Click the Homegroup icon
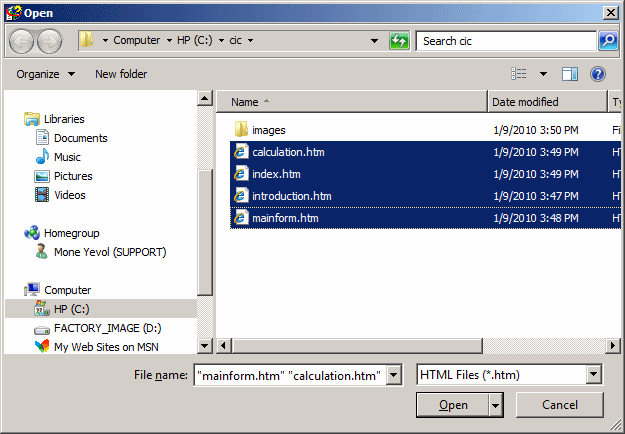 click(x=32, y=233)
